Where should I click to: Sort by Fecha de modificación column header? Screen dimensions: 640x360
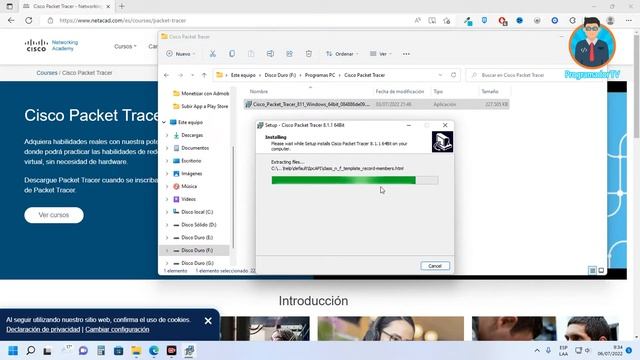coord(400,91)
